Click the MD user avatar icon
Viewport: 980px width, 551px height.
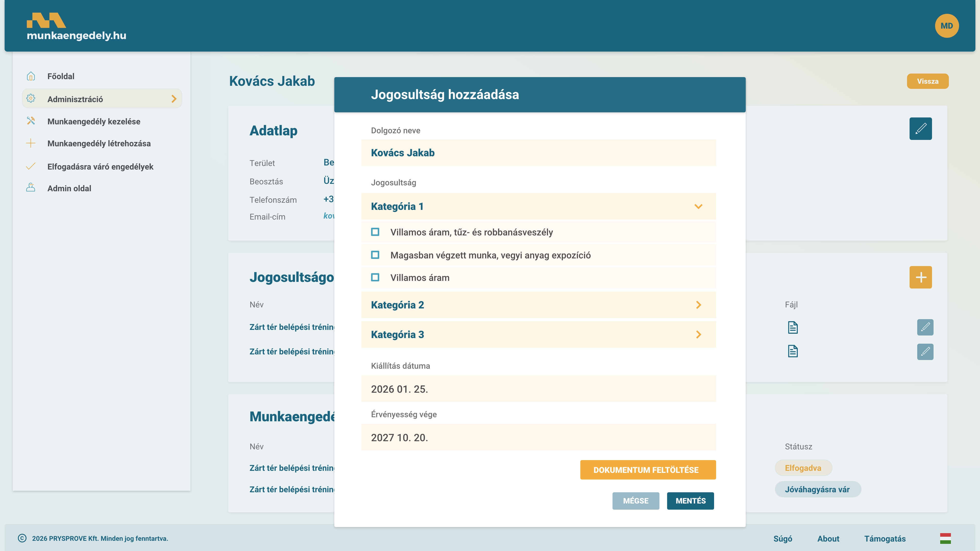[x=947, y=26]
